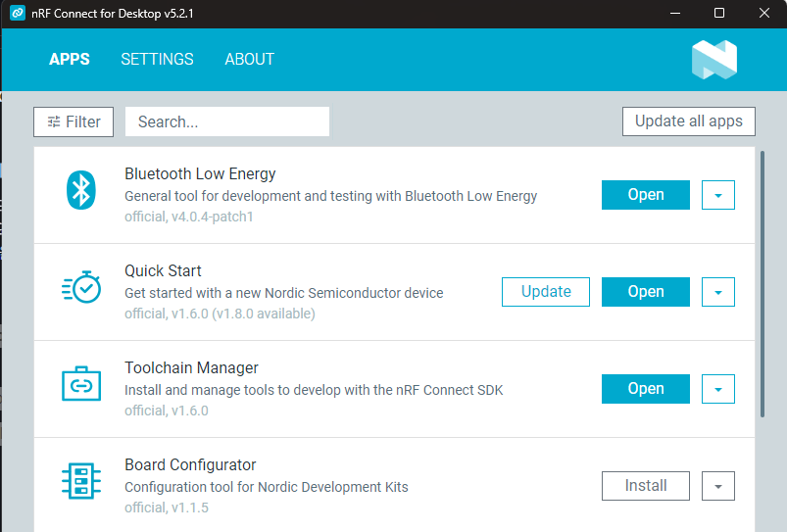This screenshot has width=787, height=532.
Task: Click the app list vertical scrollbar
Action: [762, 283]
